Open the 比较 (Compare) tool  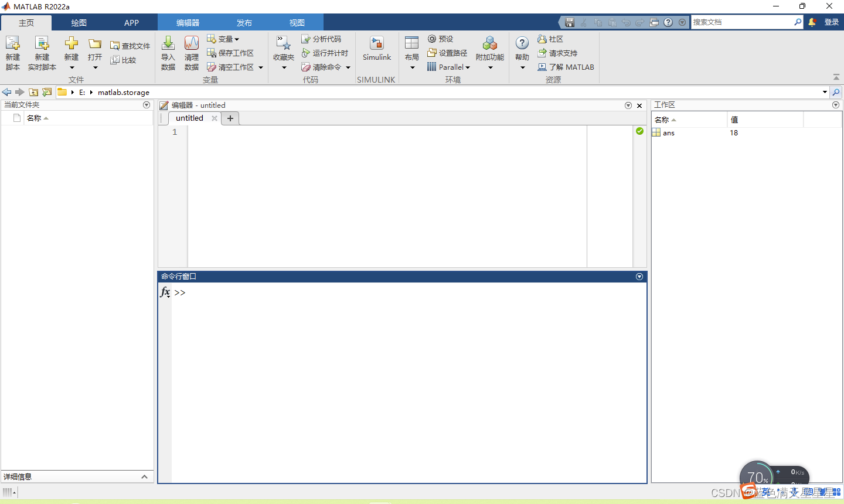pyautogui.click(x=123, y=60)
